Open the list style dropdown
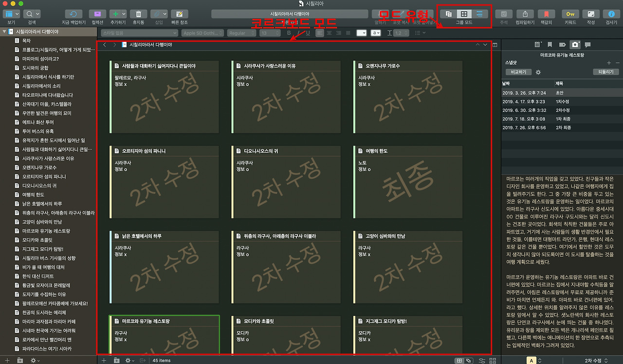The image size is (623, 364). pos(420,33)
